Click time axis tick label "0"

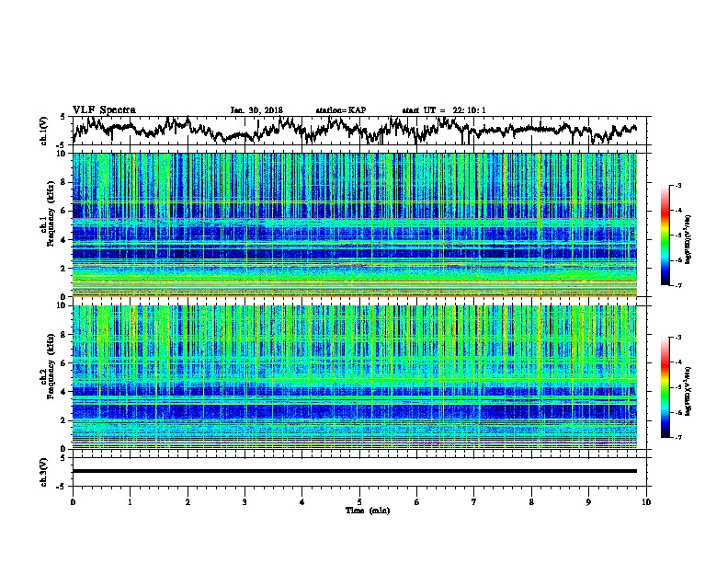[73, 502]
